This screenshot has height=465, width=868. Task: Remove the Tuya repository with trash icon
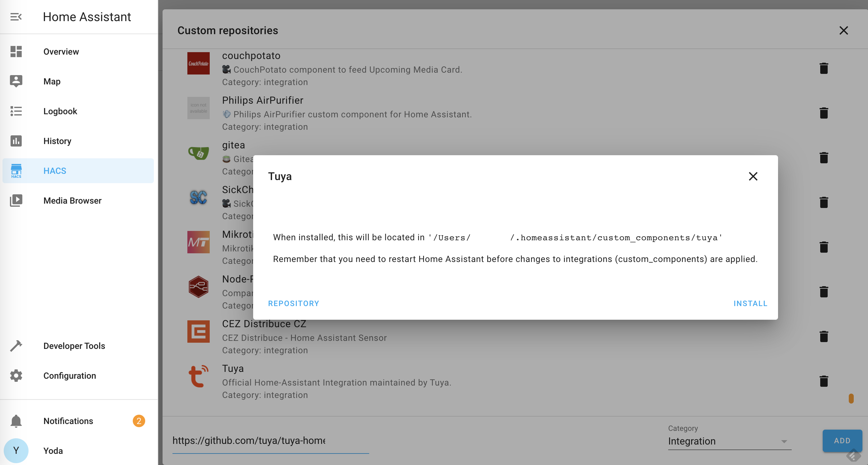(824, 381)
